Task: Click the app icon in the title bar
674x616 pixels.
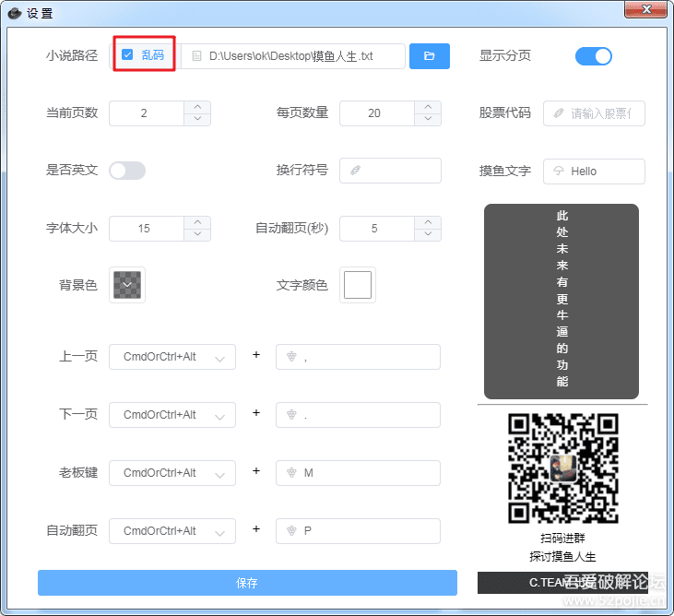Action: [x=14, y=13]
